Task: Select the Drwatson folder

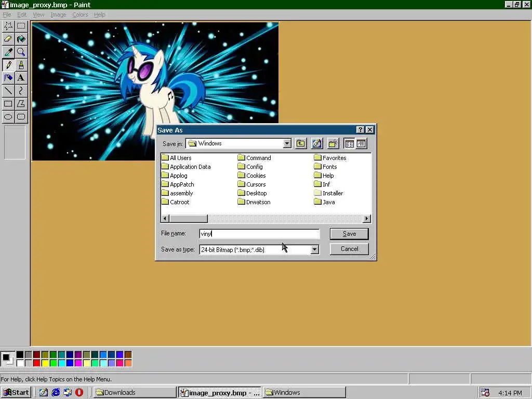Action: pos(254,202)
